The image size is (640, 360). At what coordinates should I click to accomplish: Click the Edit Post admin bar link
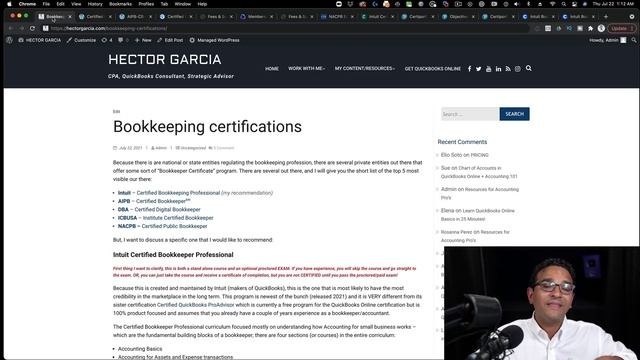(x=170, y=40)
